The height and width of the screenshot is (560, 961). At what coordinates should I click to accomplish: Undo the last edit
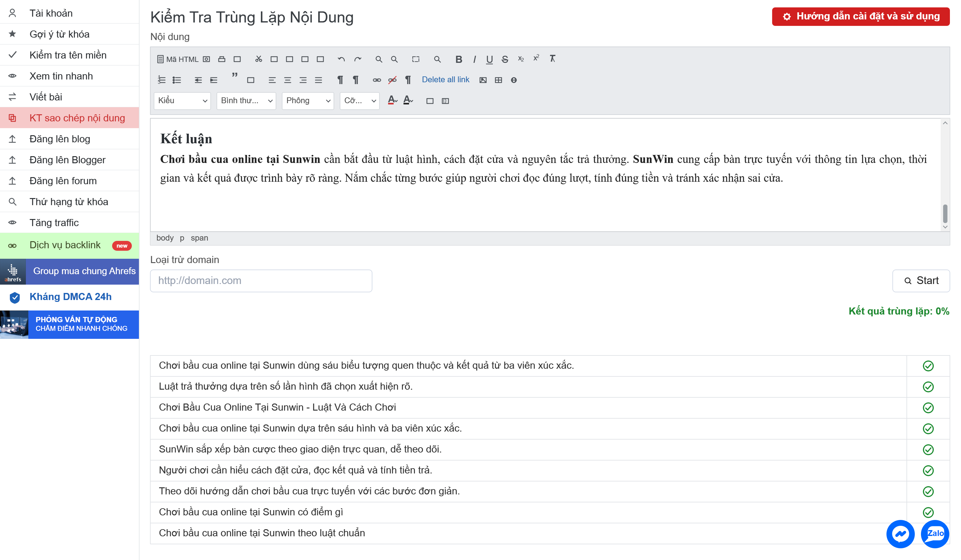pyautogui.click(x=341, y=59)
